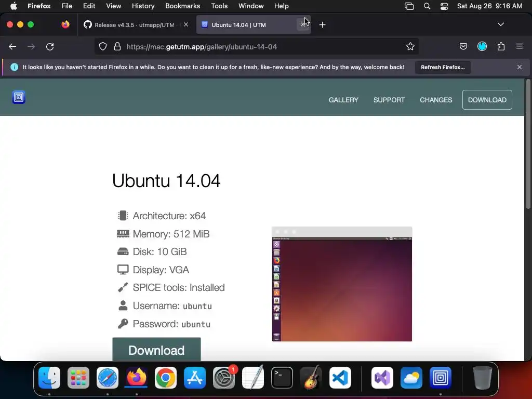Viewport: 532px width, 399px height.
Task: Click the Username: ubuntu text
Action: [172, 305]
